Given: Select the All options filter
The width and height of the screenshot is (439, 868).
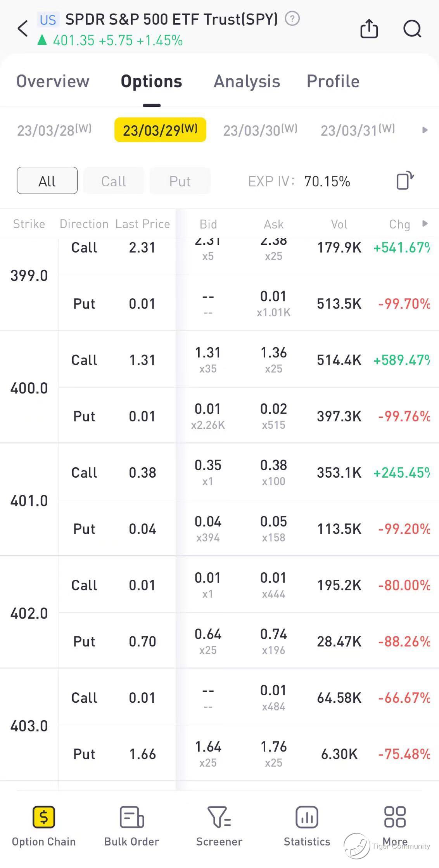Looking at the screenshot, I should coord(47,181).
